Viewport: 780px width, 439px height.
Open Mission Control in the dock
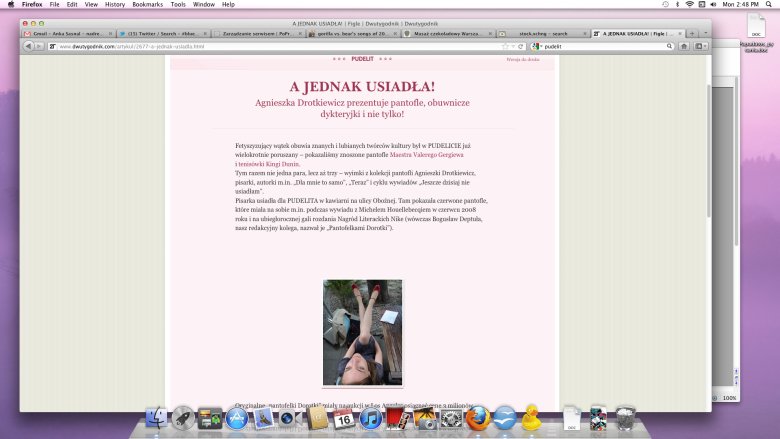pyautogui.click(x=210, y=418)
